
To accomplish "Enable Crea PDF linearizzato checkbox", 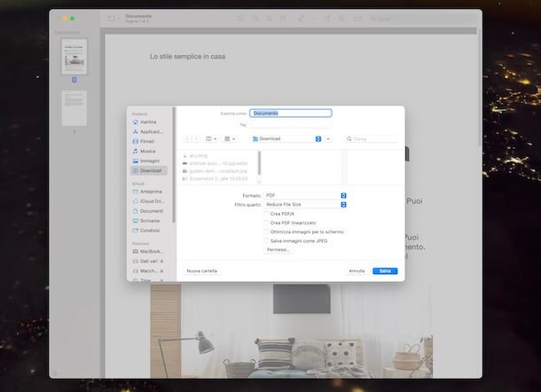I will coord(266,223).
